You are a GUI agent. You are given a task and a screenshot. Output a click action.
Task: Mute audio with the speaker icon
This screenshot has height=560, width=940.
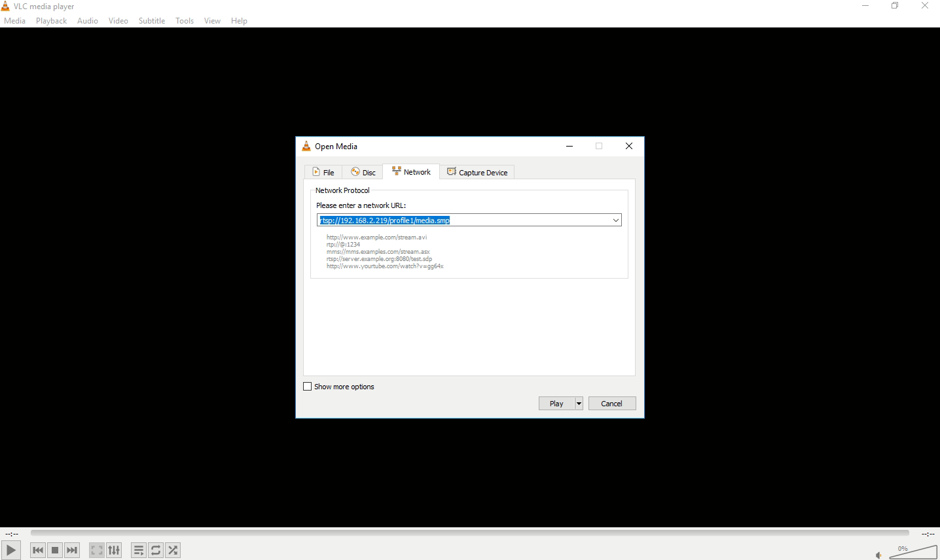(879, 555)
